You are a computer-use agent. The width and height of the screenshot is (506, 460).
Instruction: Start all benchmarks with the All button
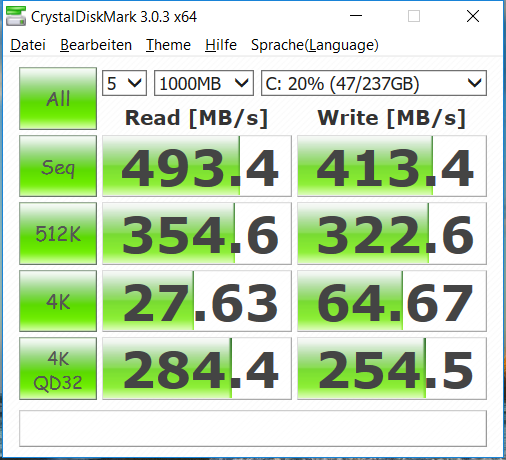click(58, 98)
